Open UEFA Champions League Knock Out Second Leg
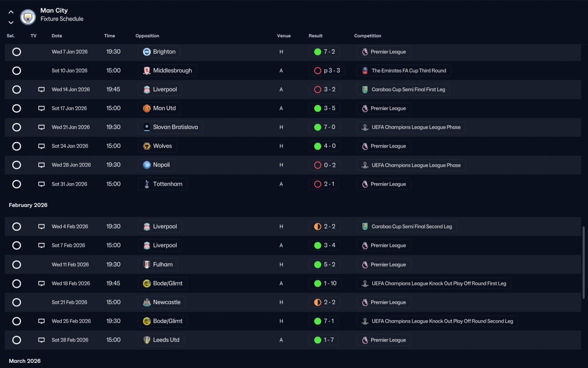This screenshot has height=368, width=588. pos(437,322)
